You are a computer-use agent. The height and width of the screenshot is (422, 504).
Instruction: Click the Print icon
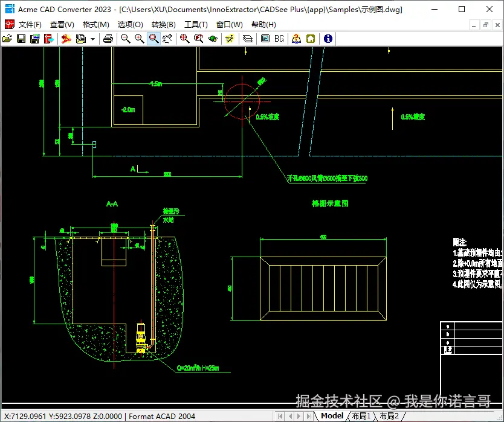[108, 39]
